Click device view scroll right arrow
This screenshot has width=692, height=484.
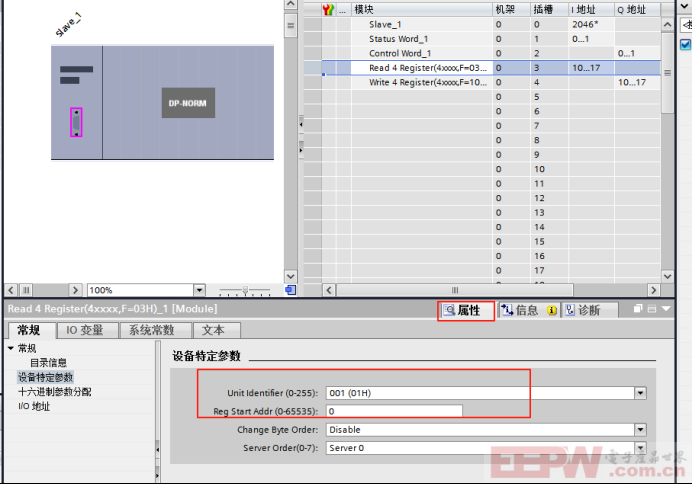75,290
